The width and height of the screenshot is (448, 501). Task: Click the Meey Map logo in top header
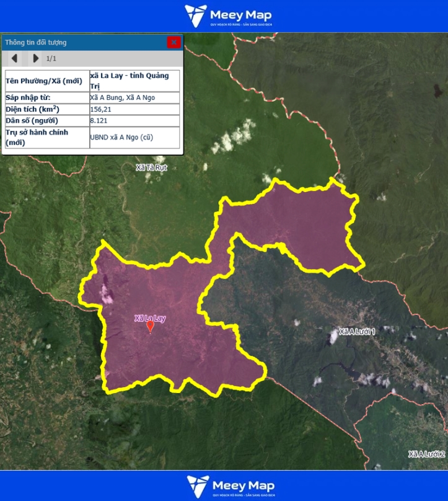click(228, 16)
